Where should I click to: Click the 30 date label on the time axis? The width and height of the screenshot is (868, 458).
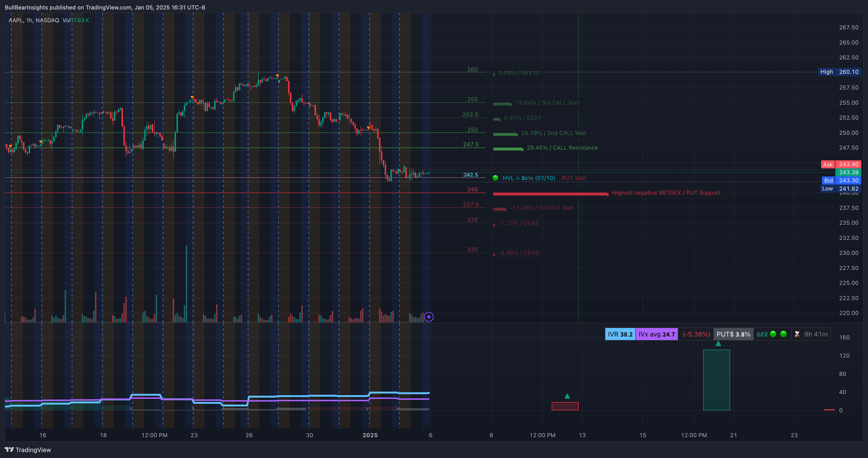tap(309, 435)
